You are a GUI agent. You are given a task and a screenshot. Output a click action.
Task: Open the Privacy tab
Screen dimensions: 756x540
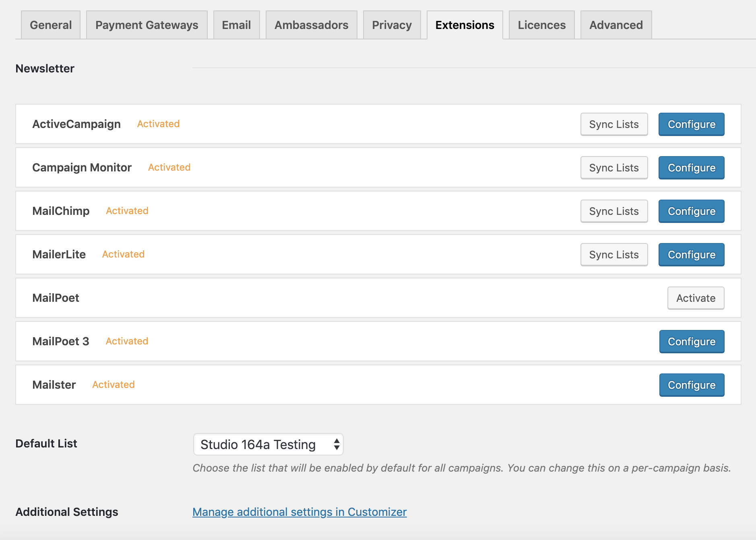pyautogui.click(x=392, y=25)
